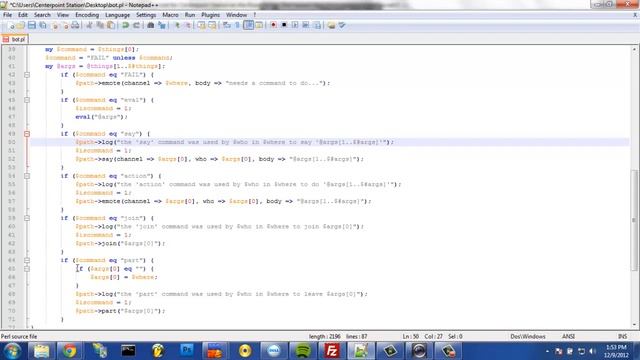Open the Window menu

point(236,15)
